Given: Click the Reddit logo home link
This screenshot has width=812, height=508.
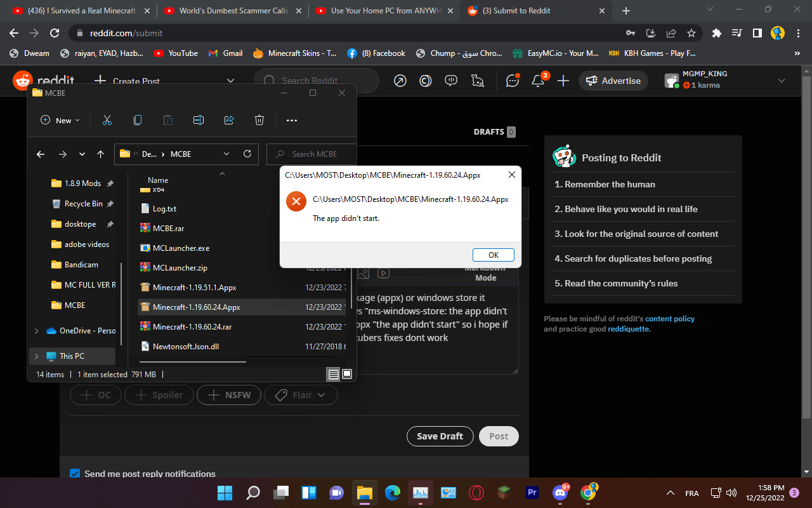Looking at the screenshot, I should [43, 81].
